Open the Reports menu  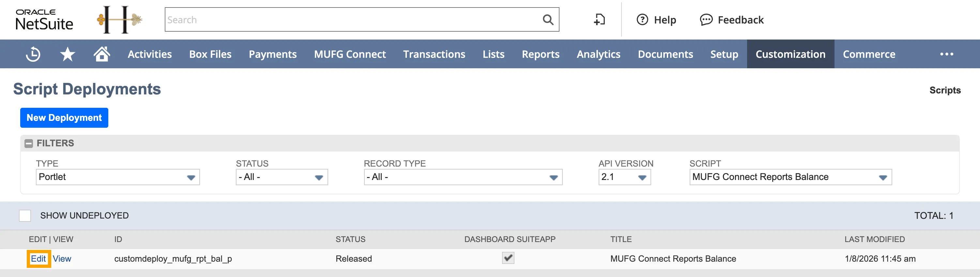click(541, 54)
